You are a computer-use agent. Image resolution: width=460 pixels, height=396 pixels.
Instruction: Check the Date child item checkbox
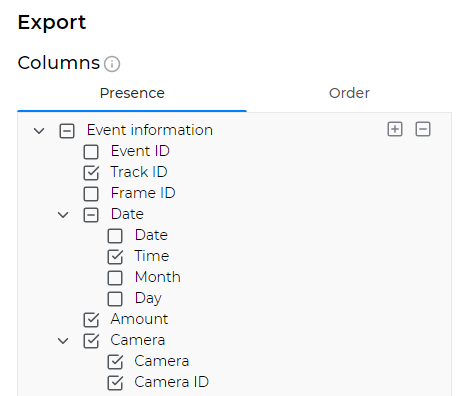click(x=115, y=236)
